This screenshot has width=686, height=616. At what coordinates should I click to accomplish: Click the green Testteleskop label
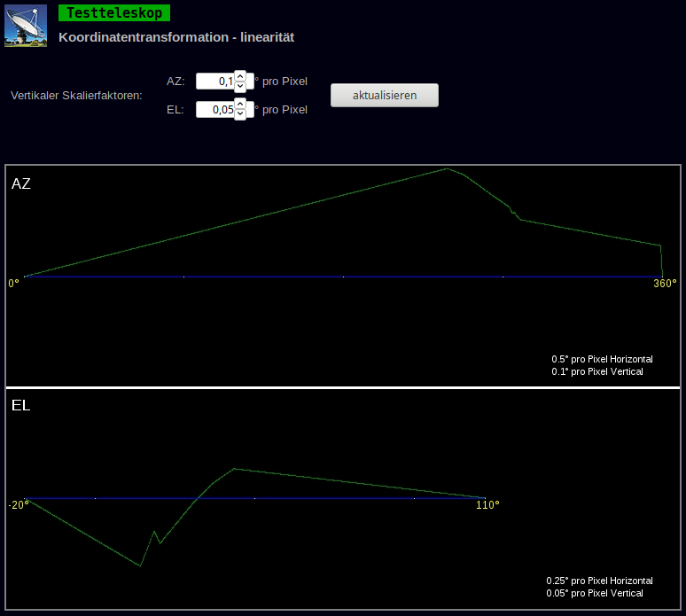click(x=114, y=12)
